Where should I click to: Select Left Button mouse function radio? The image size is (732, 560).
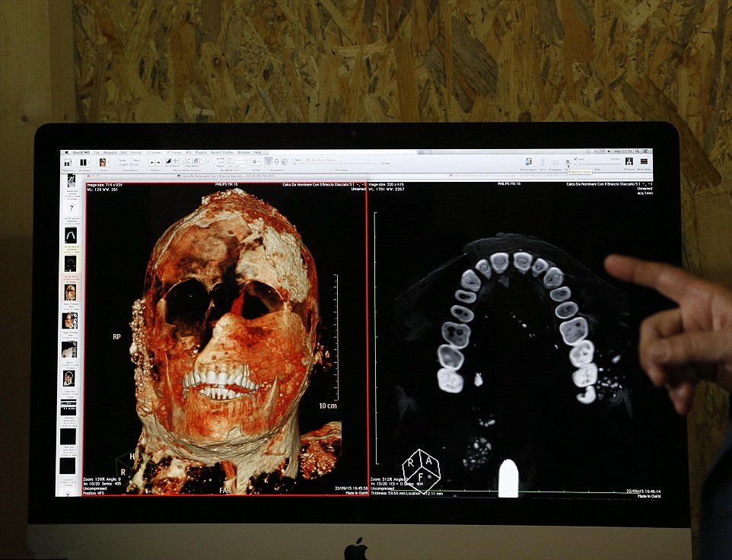point(166,166)
